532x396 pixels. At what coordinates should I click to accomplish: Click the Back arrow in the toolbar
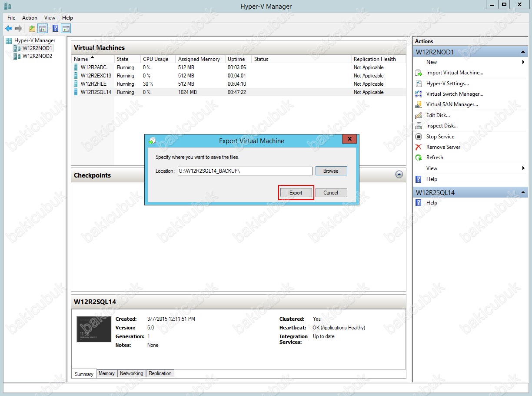[x=9, y=29]
